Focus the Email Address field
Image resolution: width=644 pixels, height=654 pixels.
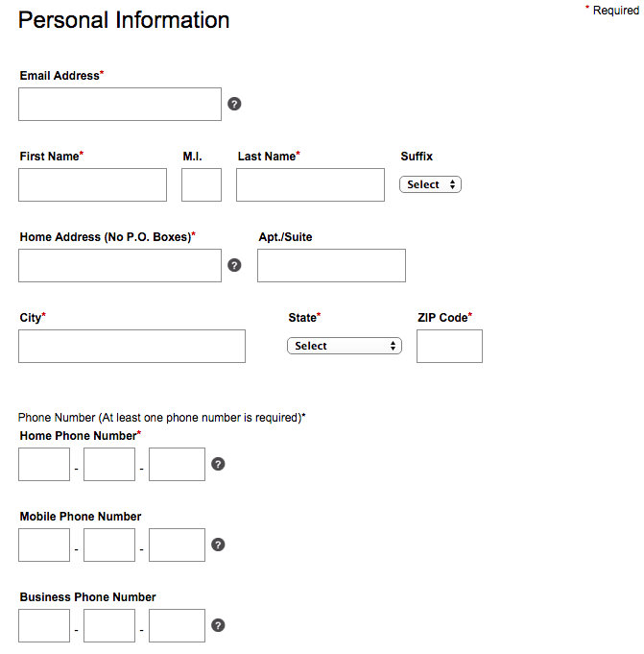click(x=120, y=105)
